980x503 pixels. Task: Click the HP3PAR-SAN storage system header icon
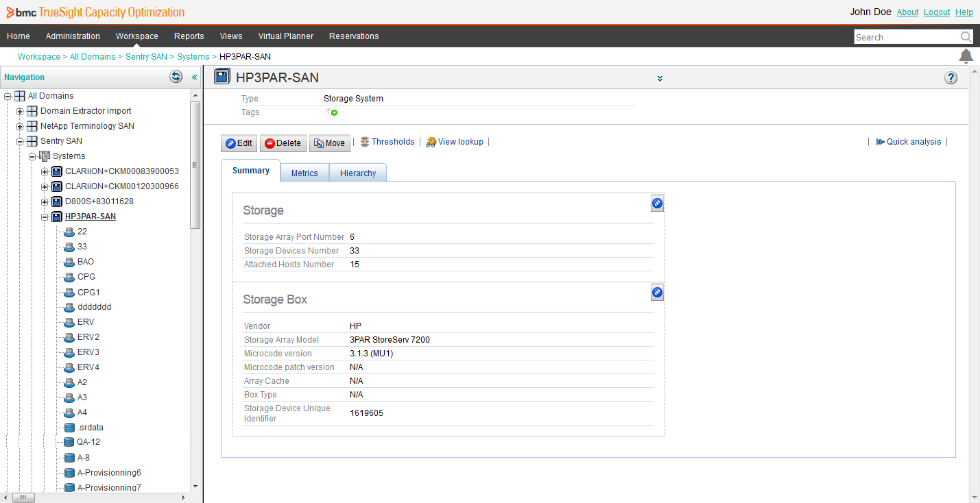coord(222,77)
